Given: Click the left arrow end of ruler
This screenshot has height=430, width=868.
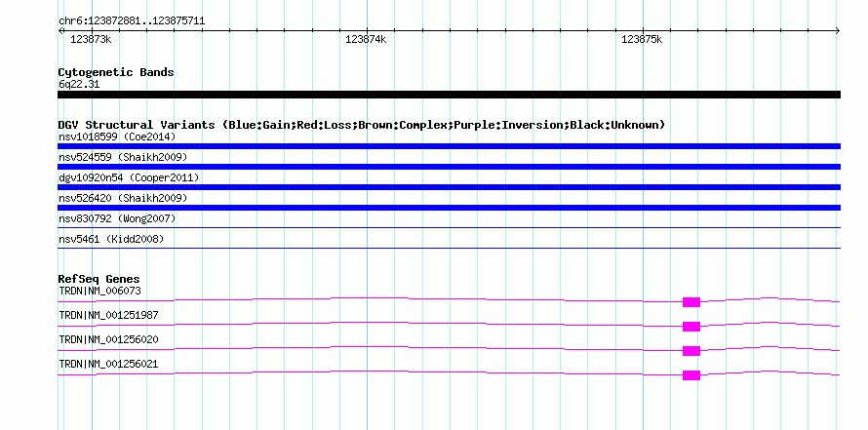Looking at the screenshot, I should pyautogui.click(x=60, y=30).
